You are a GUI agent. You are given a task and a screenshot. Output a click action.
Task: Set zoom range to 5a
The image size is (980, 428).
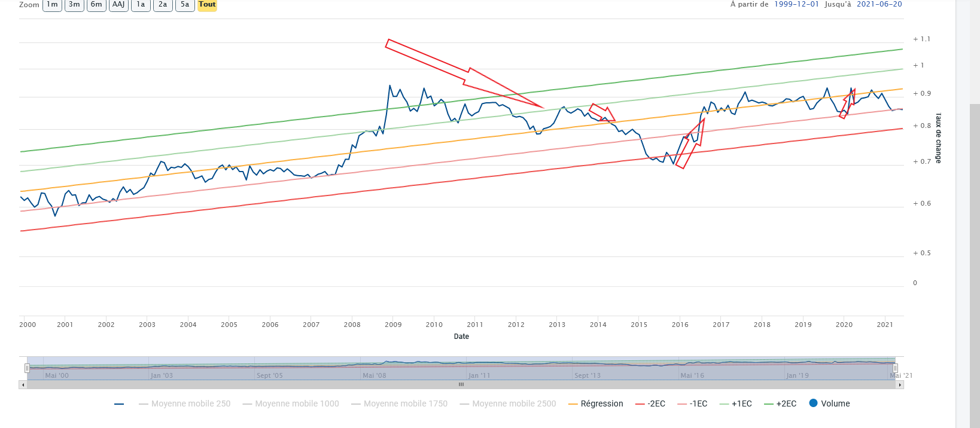pyautogui.click(x=185, y=5)
